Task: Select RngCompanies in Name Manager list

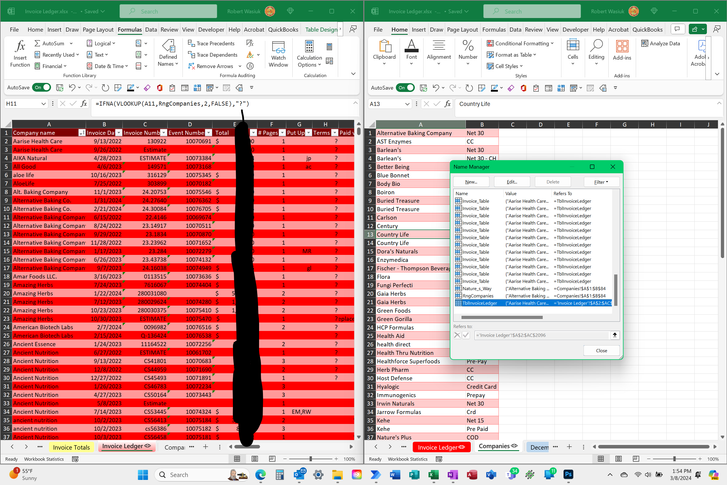Action: [x=533, y=295]
